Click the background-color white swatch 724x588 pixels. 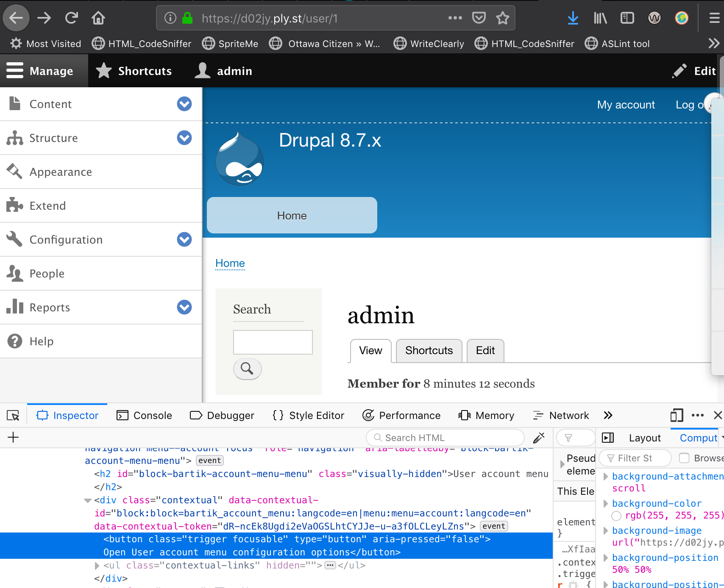[617, 516]
